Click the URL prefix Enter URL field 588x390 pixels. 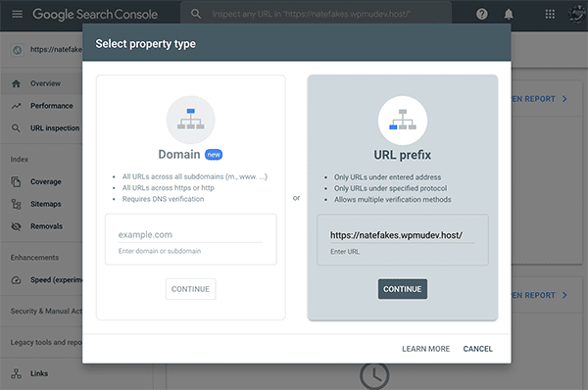coord(403,235)
